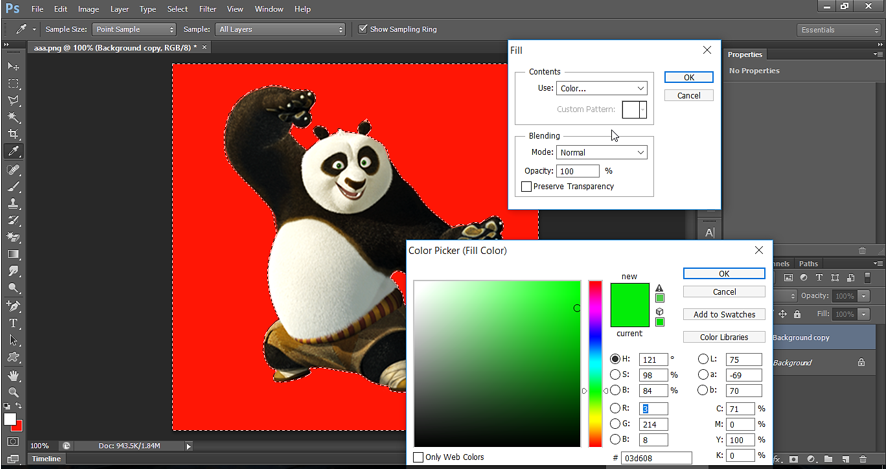Select the Move tool
This screenshot has width=887, height=472.
13,66
